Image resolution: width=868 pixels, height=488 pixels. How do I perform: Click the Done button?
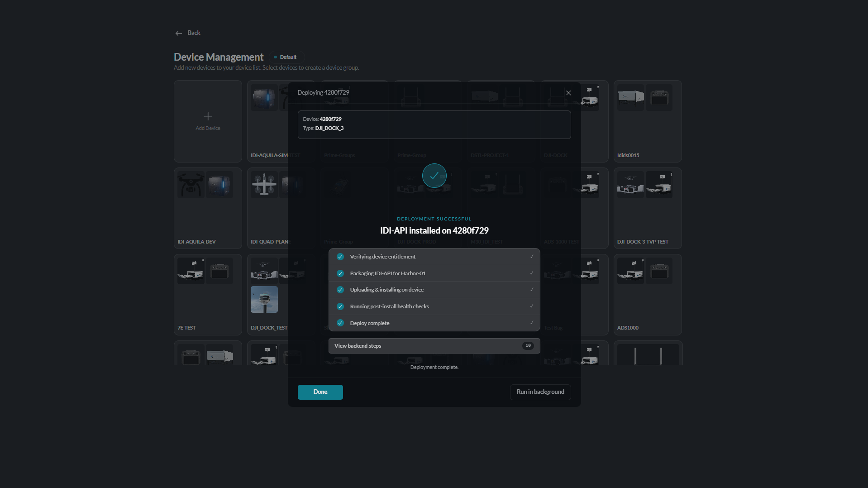point(320,392)
